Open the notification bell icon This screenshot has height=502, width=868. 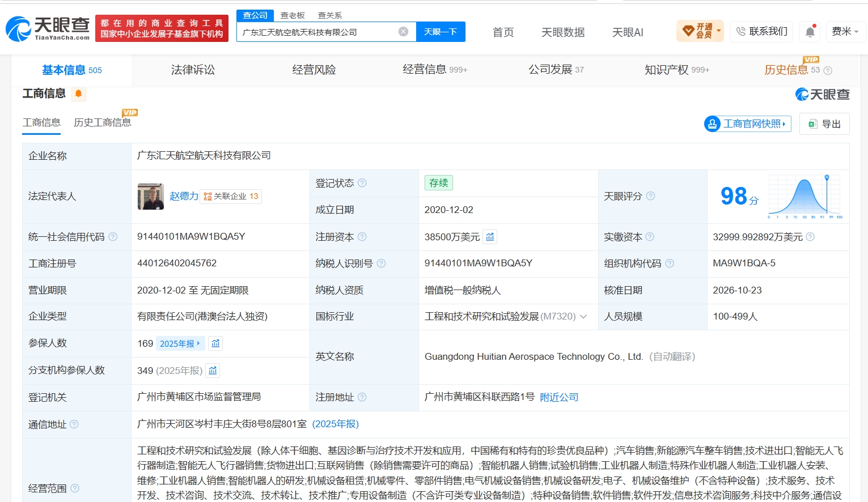coord(810,32)
